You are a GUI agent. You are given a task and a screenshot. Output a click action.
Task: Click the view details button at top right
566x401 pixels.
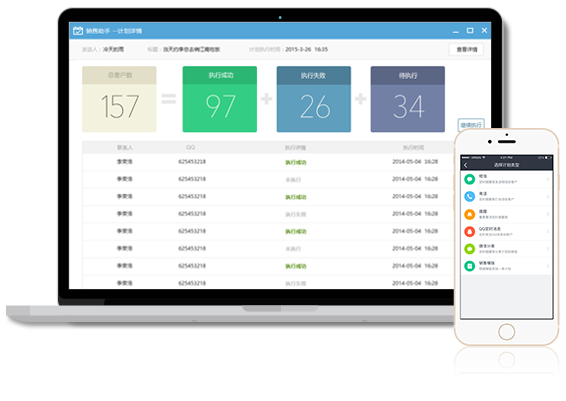point(466,49)
